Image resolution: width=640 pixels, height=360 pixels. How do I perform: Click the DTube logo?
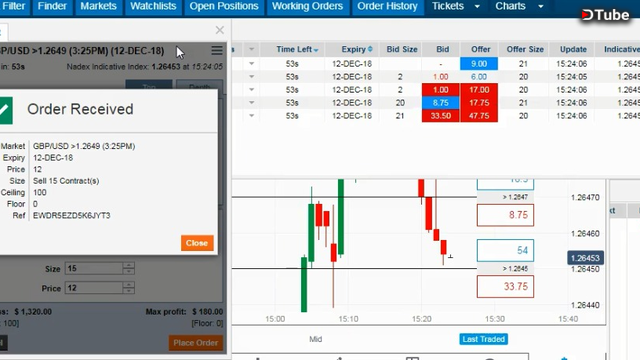click(x=605, y=15)
